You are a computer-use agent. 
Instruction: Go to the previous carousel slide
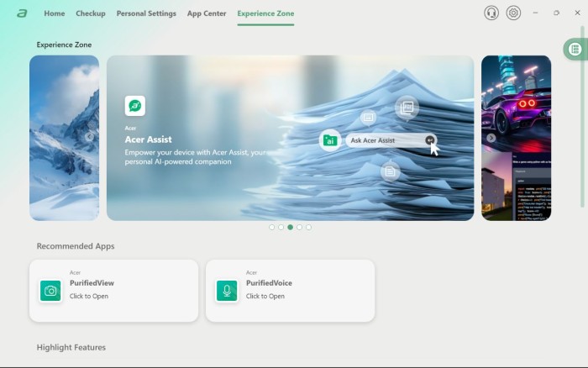(89, 137)
